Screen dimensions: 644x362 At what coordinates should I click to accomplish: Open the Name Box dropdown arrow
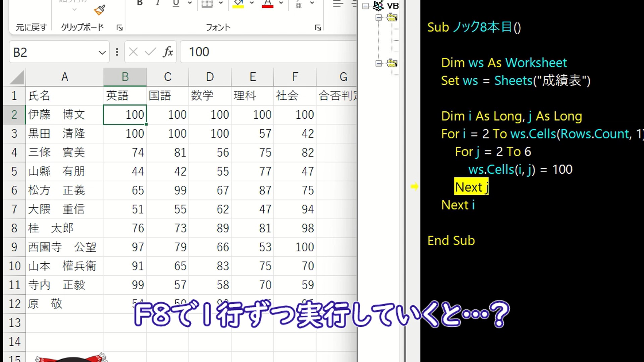tap(102, 53)
